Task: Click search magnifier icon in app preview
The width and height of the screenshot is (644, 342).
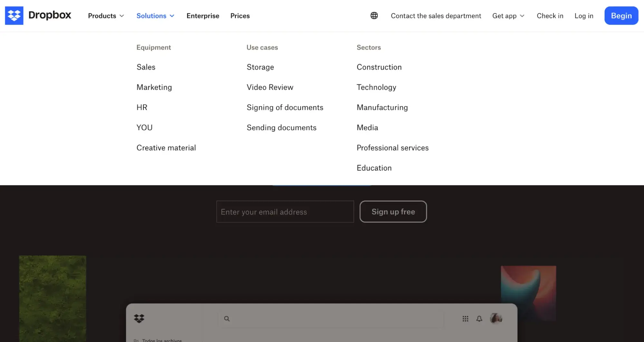Action: 227,318
